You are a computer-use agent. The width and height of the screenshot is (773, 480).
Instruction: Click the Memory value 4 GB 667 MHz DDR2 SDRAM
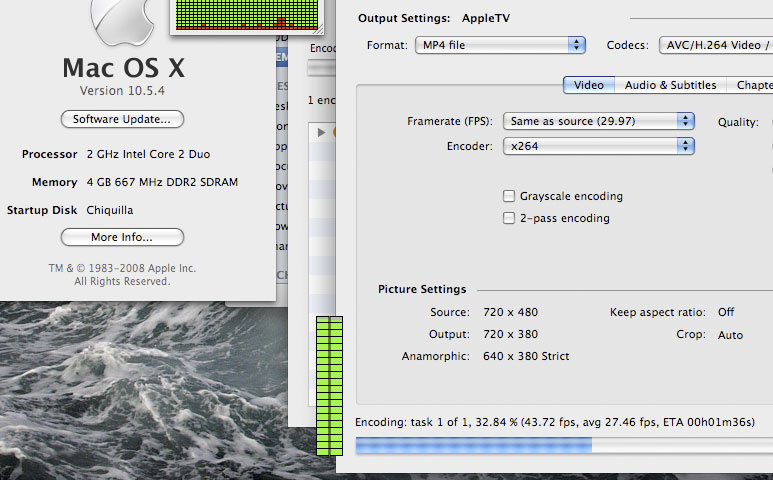[162, 182]
